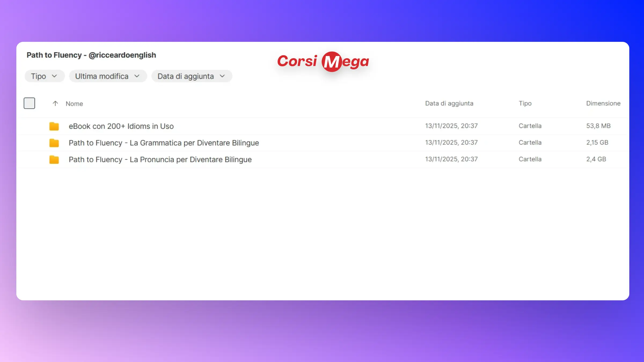Sort files by Dimensione column

pos(603,104)
